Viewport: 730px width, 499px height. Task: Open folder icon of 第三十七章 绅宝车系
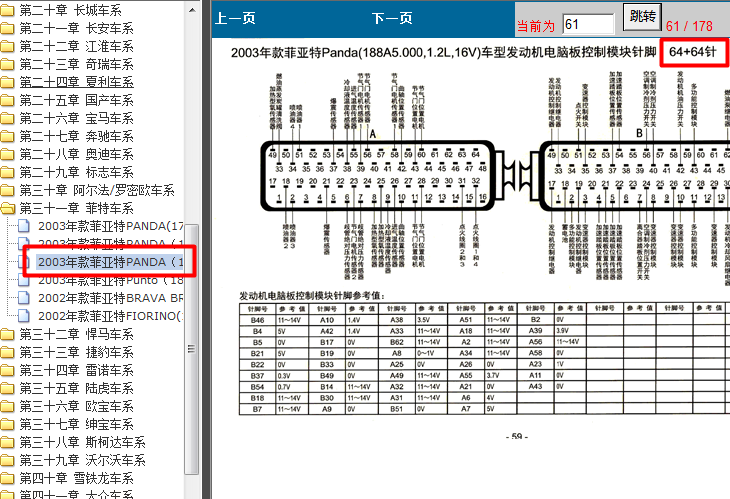click(7, 424)
